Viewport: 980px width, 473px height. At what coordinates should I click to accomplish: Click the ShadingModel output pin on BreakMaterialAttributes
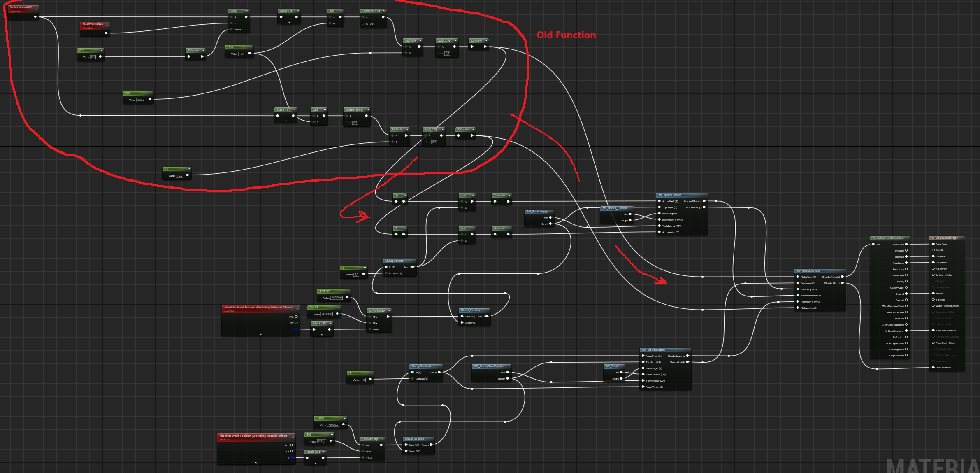(x=906, y=350)
